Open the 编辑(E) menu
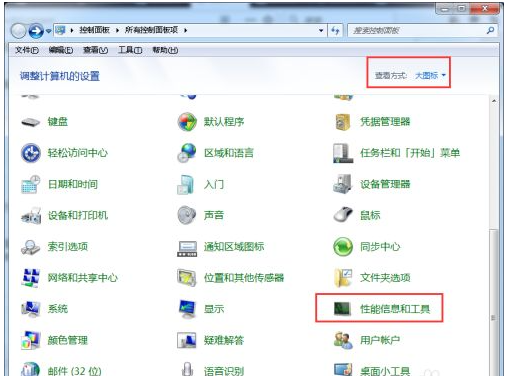 pyautogui.click(x=61, y=50)
